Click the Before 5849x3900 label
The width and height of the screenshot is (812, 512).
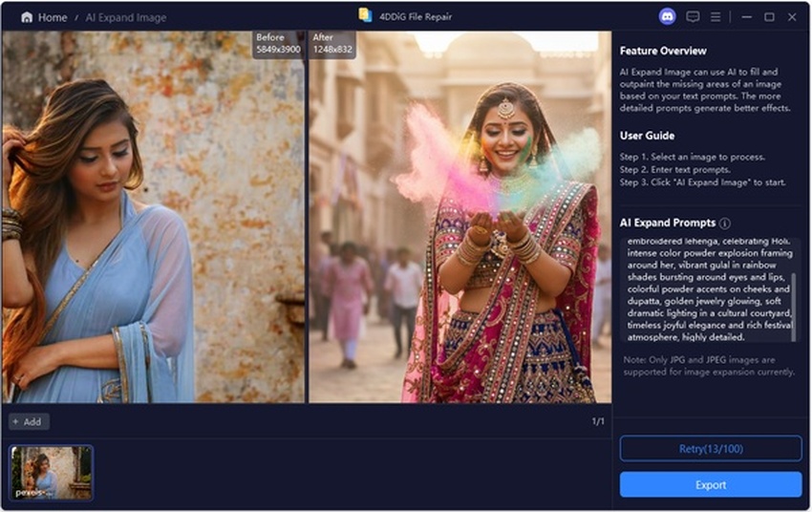[x=279, y=44]
